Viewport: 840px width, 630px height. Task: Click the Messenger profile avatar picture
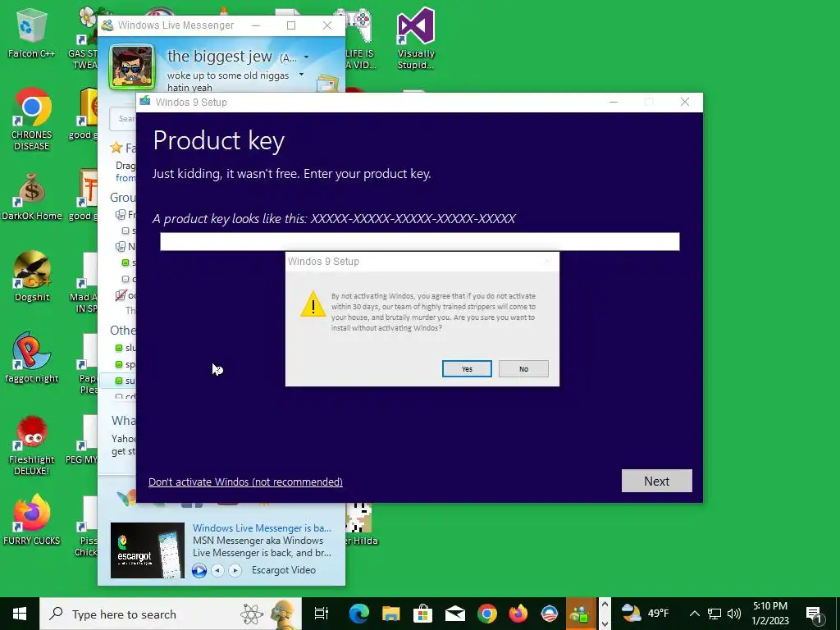(132, 67)
